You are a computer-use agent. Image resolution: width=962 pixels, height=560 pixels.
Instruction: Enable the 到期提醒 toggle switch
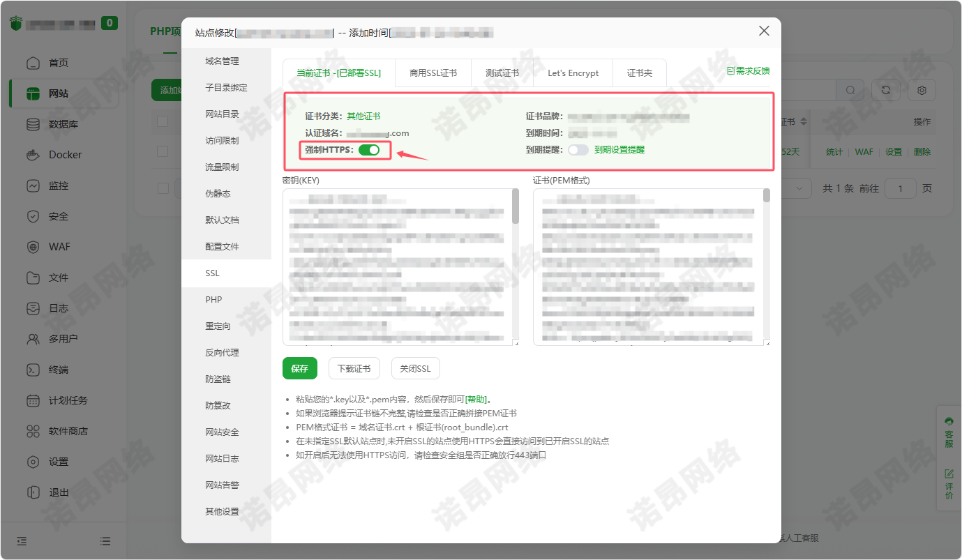point(578,150)
